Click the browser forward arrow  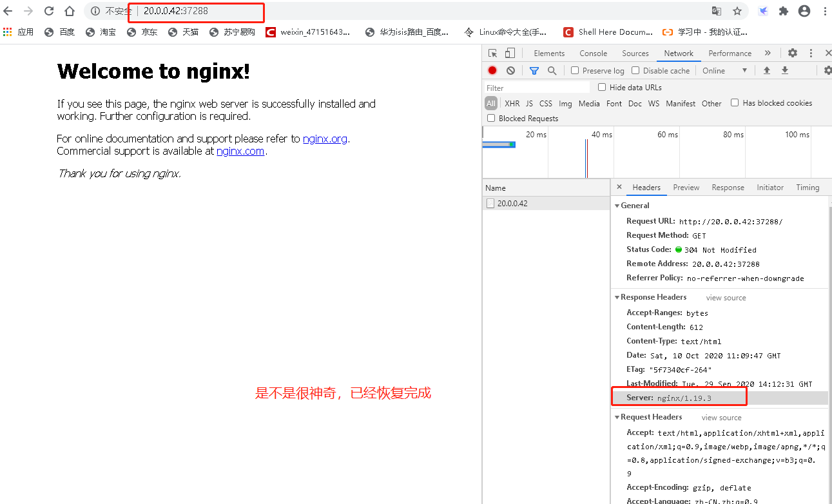28,11
